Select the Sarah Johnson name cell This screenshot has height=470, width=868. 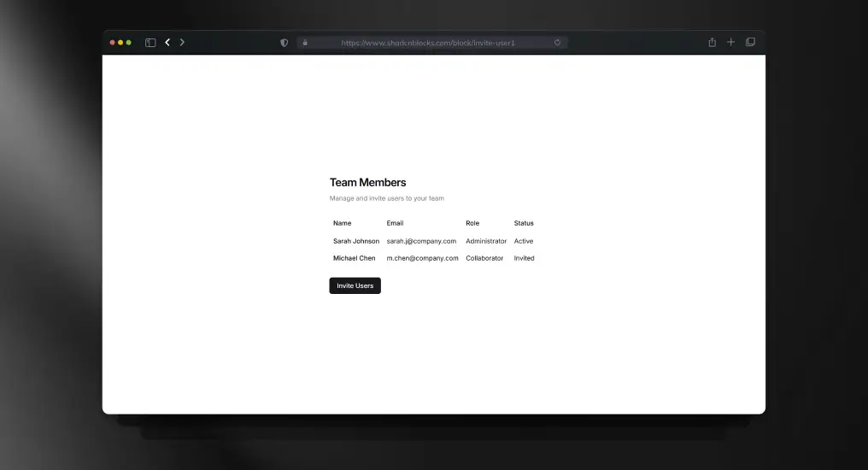click(x=356, y=241)
